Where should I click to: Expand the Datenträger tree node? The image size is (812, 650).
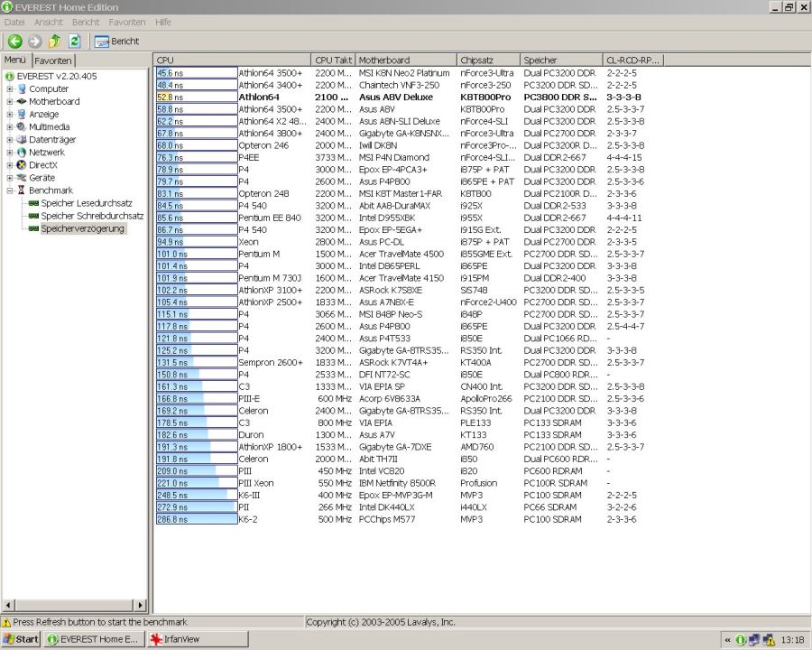(x=9, y=139)
